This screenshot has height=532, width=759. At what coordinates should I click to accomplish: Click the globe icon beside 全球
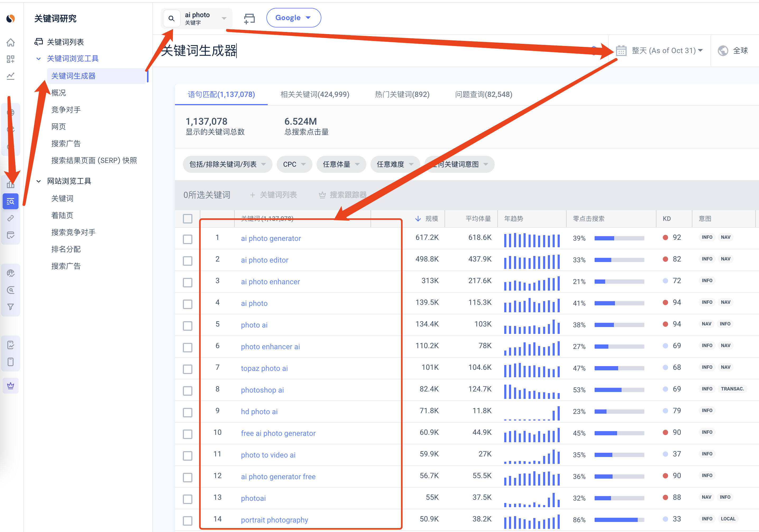[723, 50]
